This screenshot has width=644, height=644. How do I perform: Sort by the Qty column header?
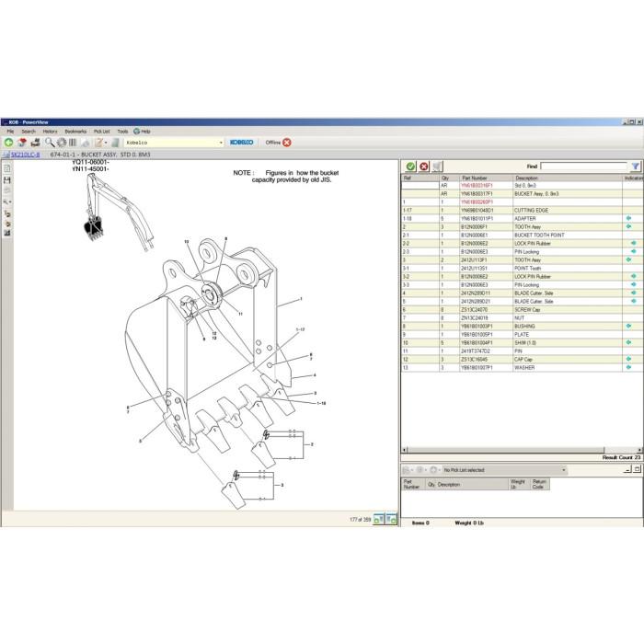pos(449,178)
